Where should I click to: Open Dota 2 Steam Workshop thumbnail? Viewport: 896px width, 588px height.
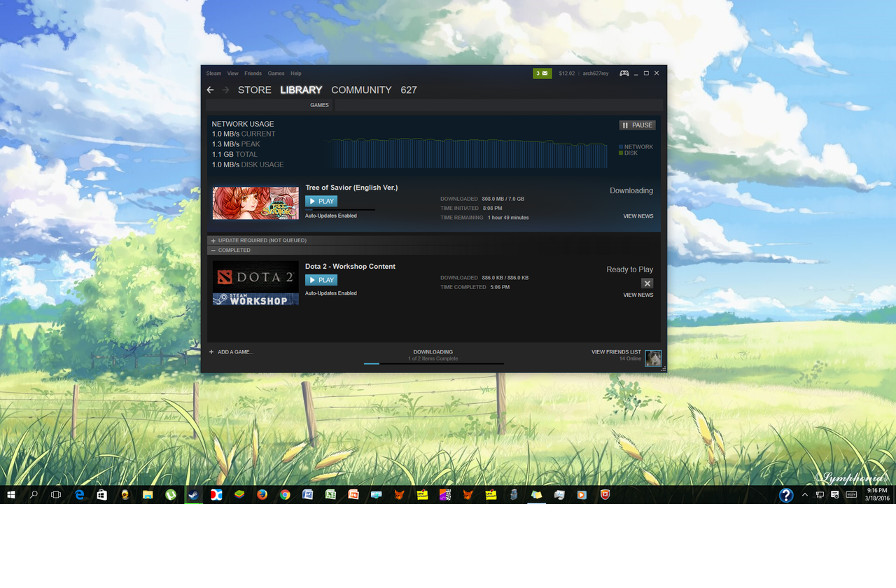click(x=255, y=283)
